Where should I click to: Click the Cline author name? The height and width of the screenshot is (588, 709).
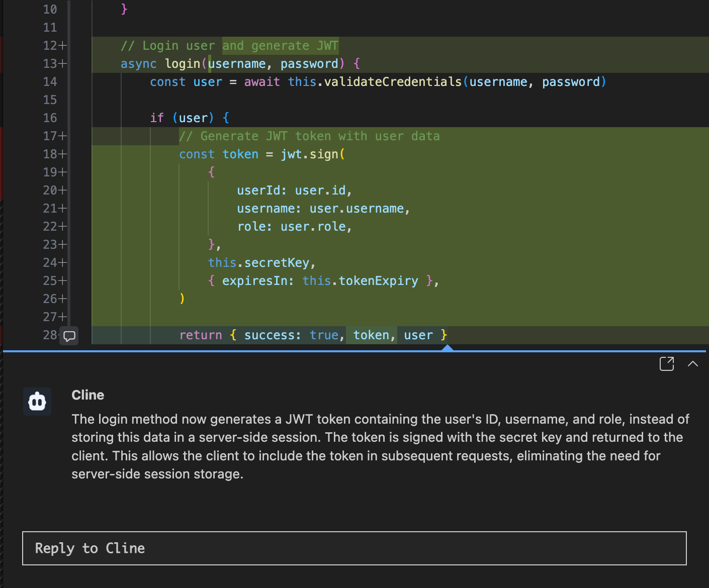(x=88, y=395)
